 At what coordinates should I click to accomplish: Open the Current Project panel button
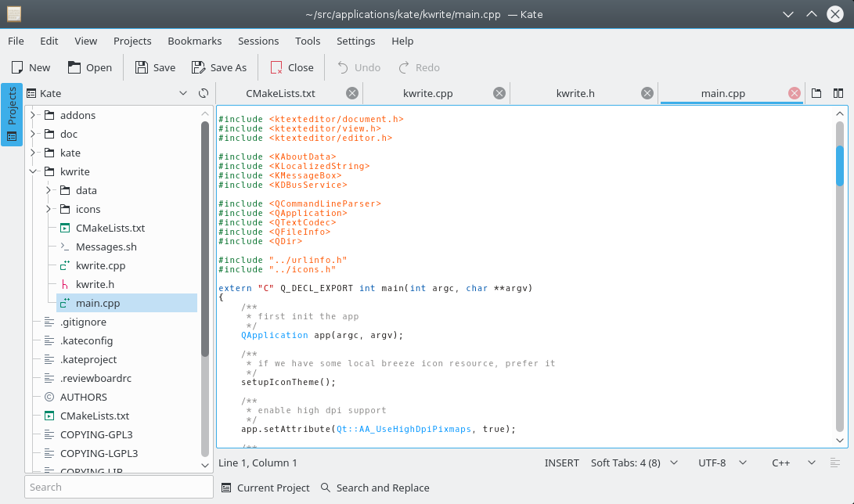point(265,488)
